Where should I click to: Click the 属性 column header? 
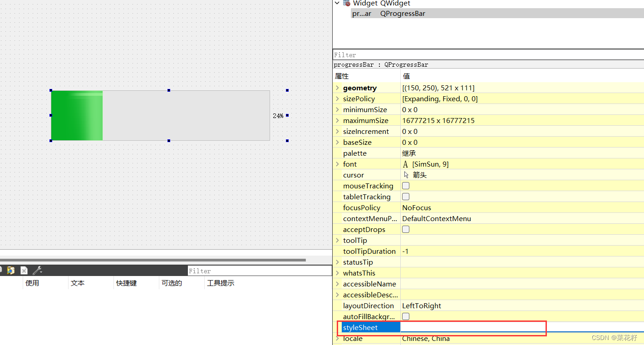tap(342, 76)
